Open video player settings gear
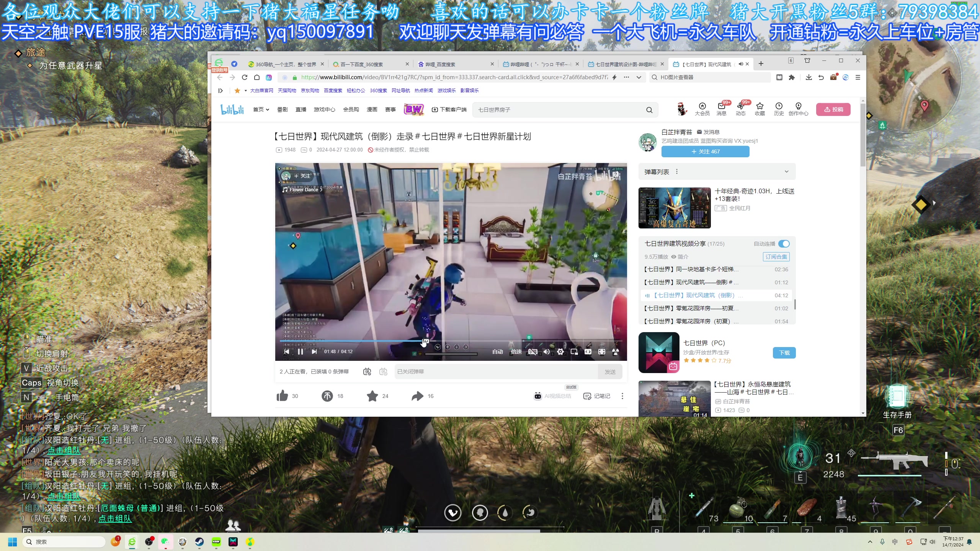Viewport: 980px width, 551px height. (x=560, y=352)
